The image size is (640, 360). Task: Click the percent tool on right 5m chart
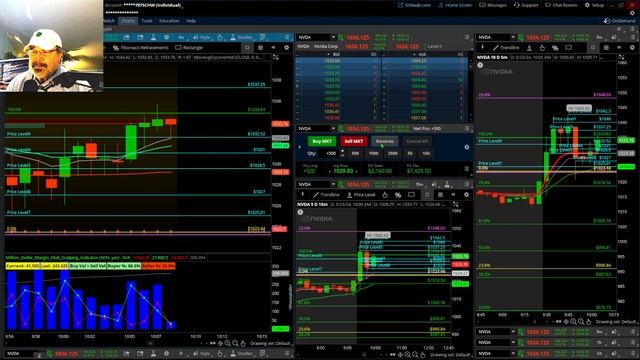tap(555, 47)
